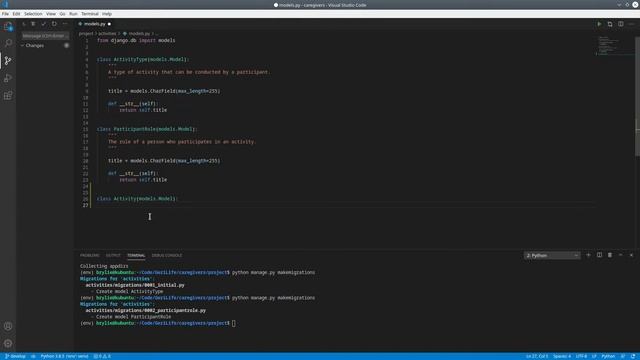
Task: Click the view as tree icon in source control
Action: pyautogui.click(x=33, y=24)
